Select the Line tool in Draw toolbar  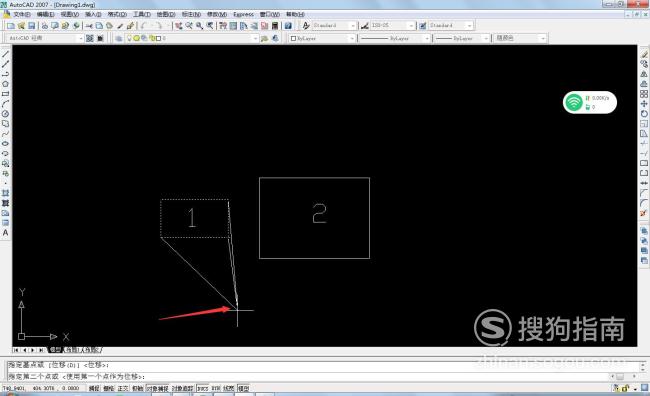(x=5, y=54)
